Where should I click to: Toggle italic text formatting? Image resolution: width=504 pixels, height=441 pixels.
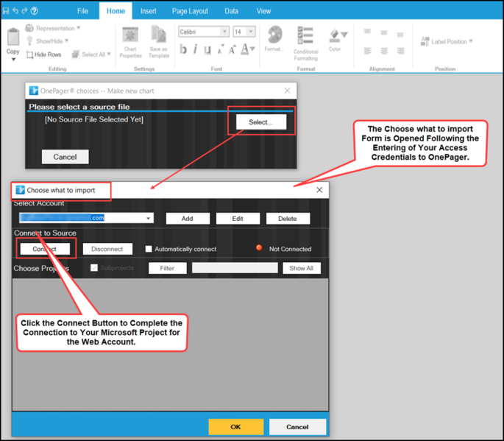click(x=195, y=49)
